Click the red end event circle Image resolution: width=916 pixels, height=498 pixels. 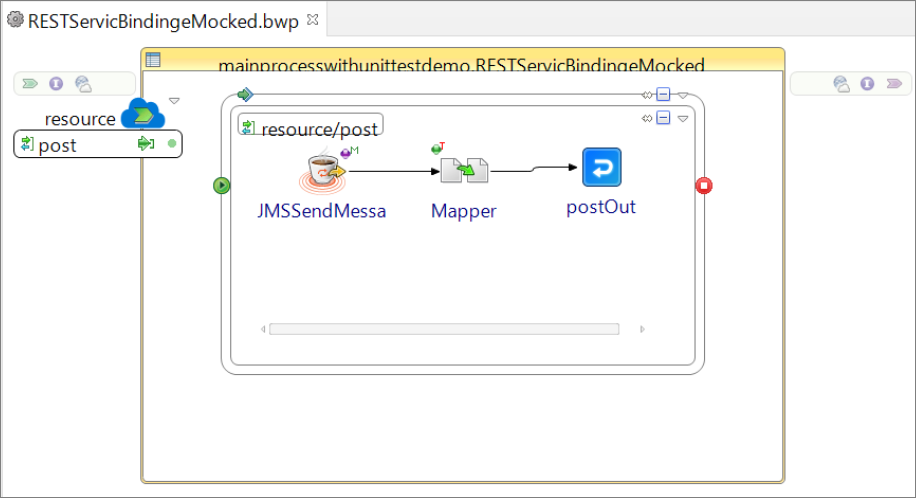[704, 186]
